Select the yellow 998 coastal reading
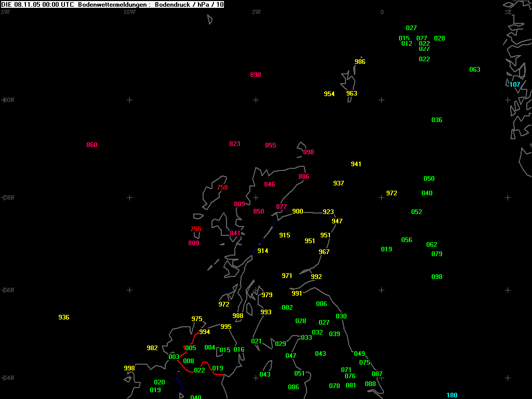Viewport: 532px width, 399px height. (x=129, y=368)
